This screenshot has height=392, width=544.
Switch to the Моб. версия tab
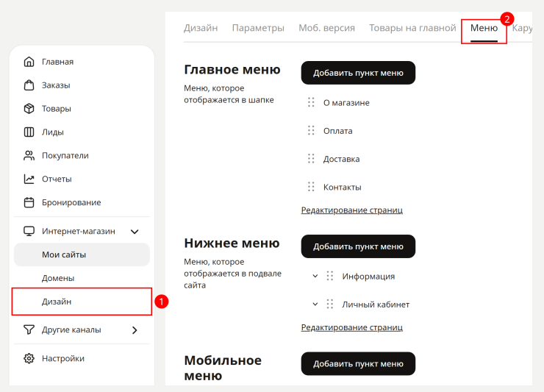pos(327,28)
